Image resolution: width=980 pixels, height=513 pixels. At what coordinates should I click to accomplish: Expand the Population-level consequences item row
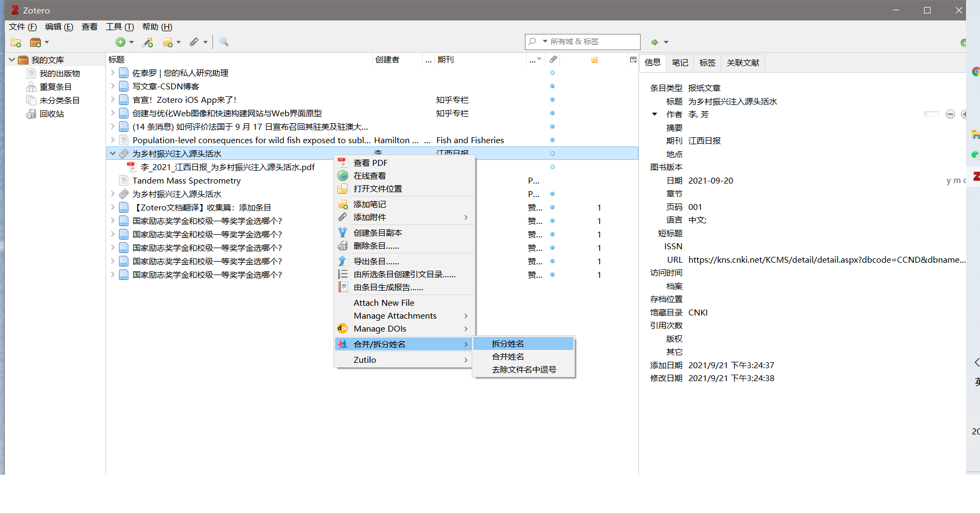point(112,140)
